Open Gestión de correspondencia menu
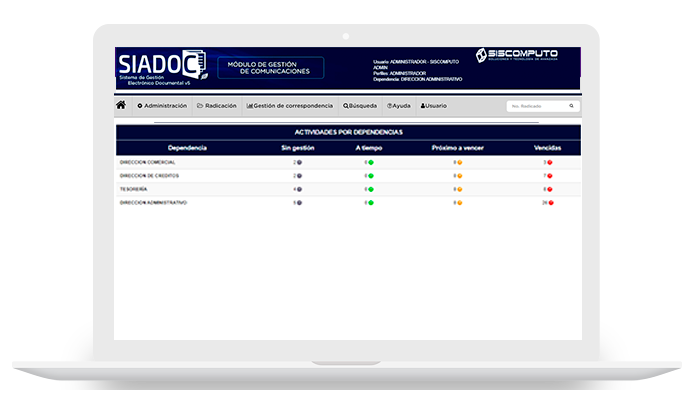 point(289,105)
